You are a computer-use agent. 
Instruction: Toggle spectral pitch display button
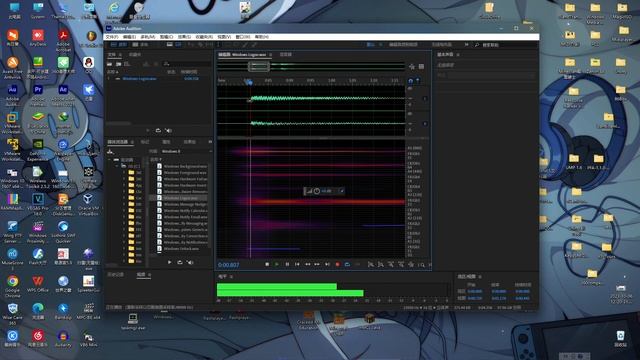(178, 44)
